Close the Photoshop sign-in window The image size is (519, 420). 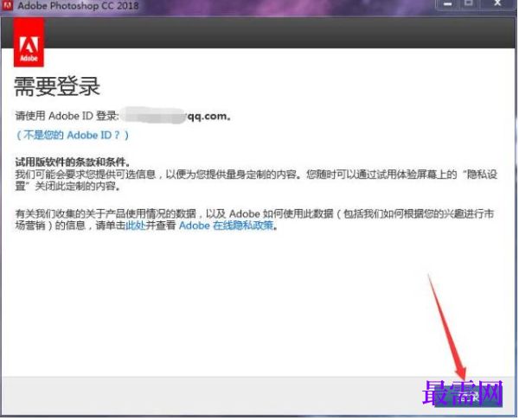coord(497,4)
